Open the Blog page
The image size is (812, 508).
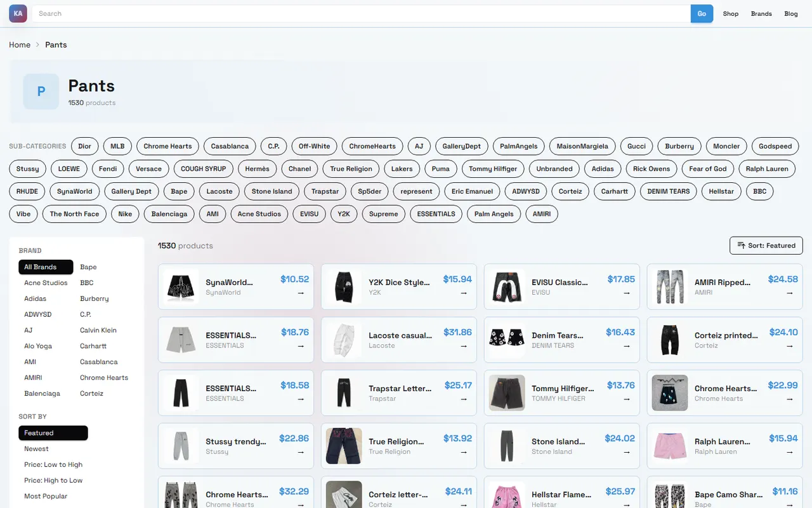(x=791, y=14)
